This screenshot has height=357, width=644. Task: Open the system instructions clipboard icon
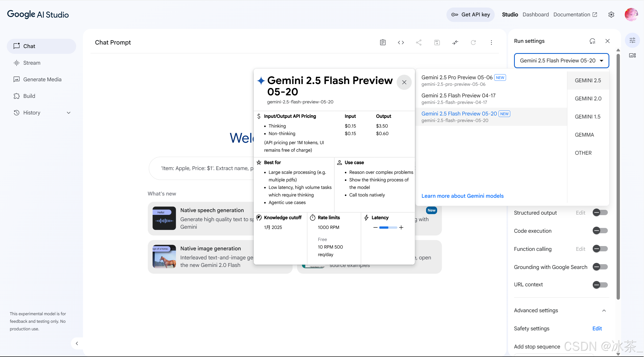[383, 42]
